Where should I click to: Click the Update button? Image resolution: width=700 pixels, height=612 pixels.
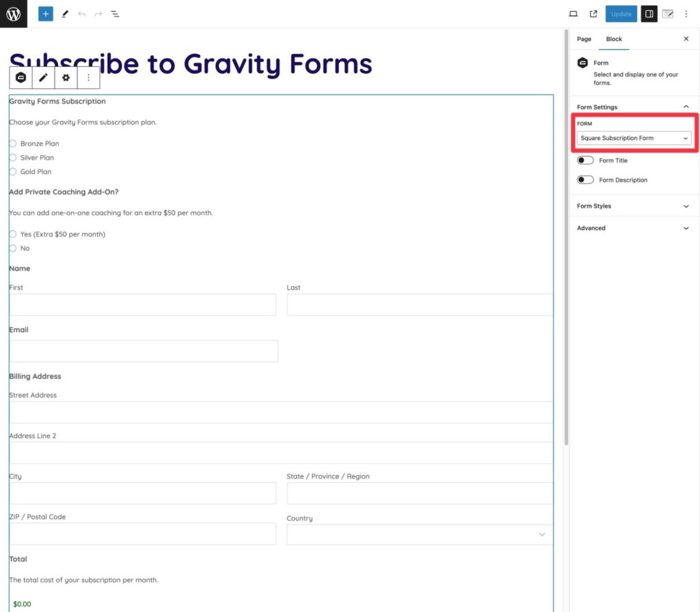pos(621,14)
